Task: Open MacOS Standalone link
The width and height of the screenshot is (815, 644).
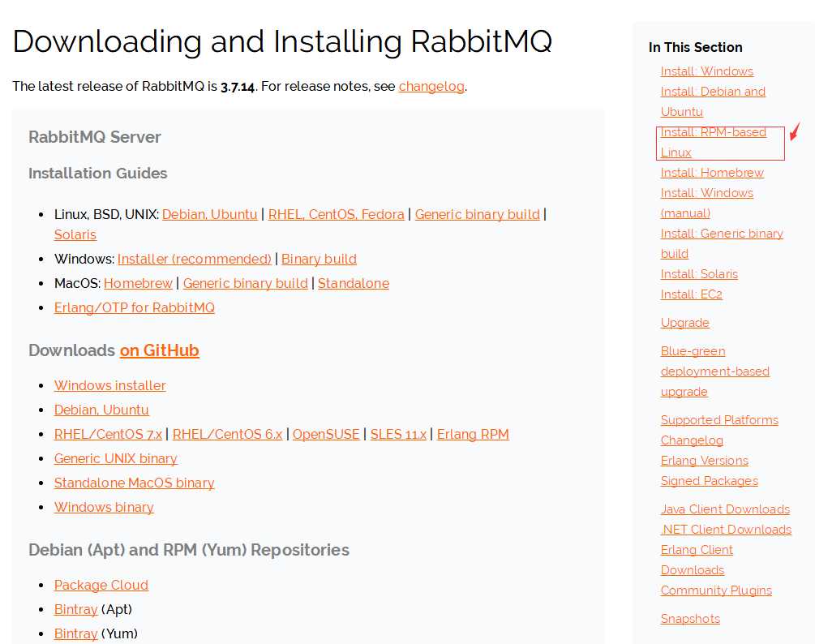Action: click(x=354, y=283)
